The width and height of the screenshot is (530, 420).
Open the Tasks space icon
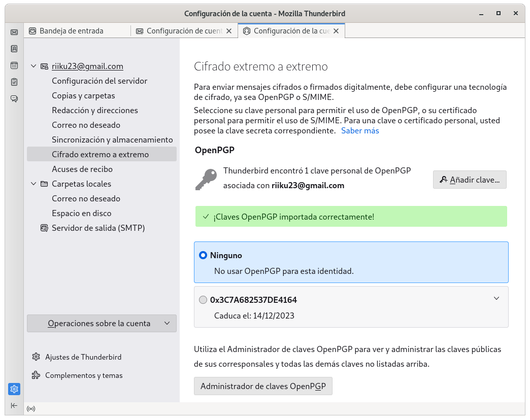[x=14, y=82]
